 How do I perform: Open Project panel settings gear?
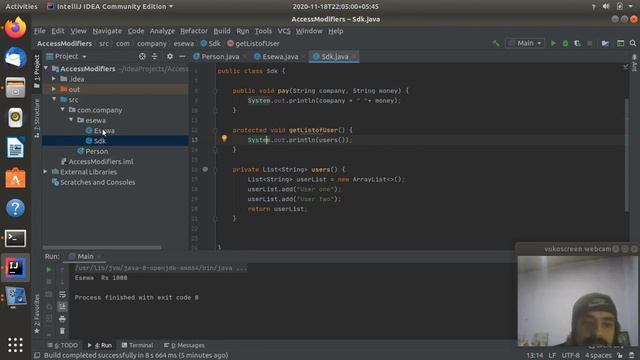coord(170,56)
